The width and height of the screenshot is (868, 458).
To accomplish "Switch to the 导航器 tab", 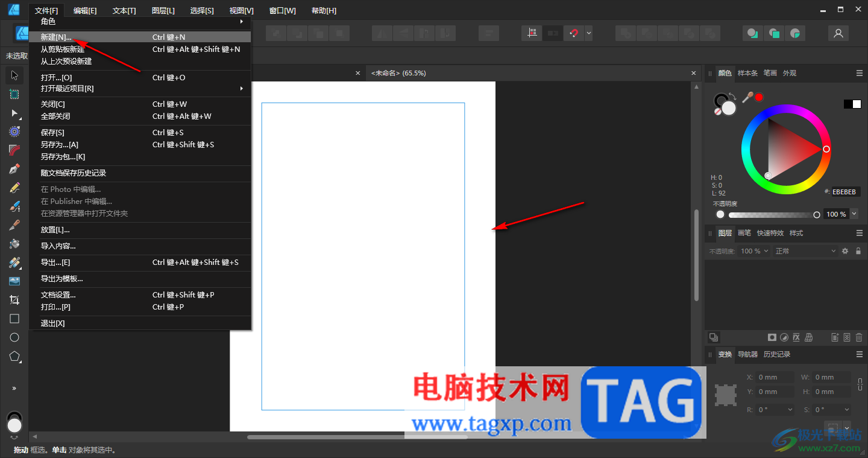I will [x=747, y=354].
